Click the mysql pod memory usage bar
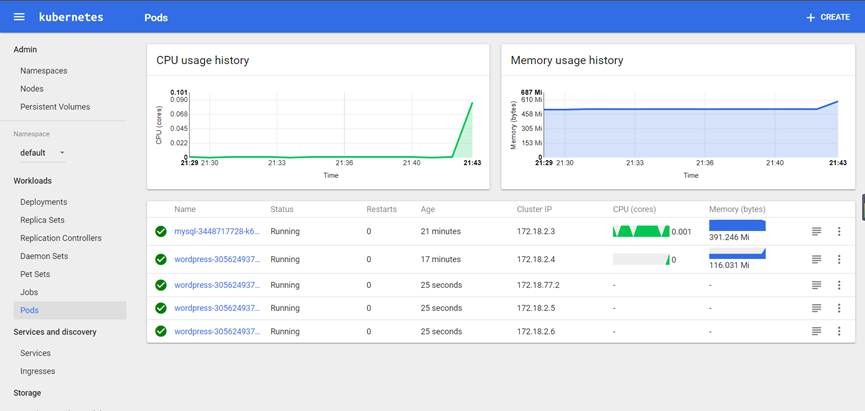This screenshot has width=865, height=411. pos(737,226)
